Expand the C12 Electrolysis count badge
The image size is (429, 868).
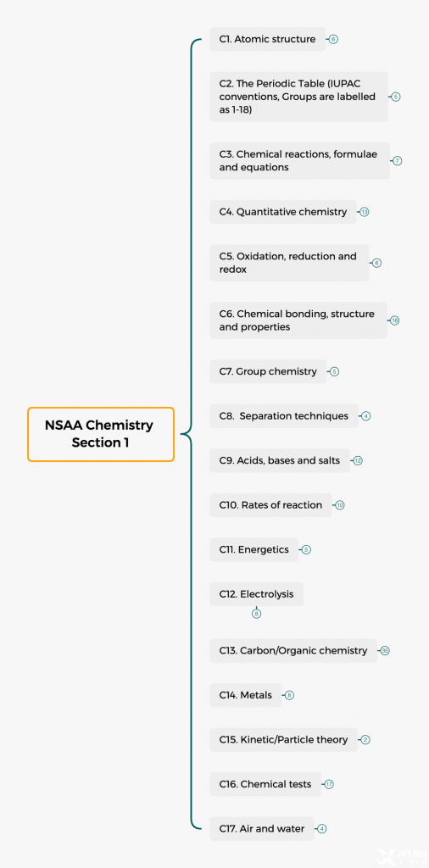coord(256,614)
